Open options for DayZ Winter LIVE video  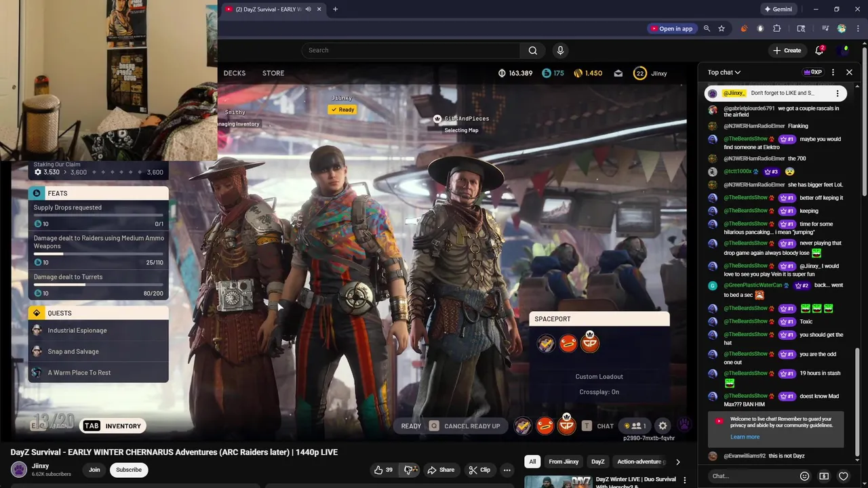(x=684, y=481)
